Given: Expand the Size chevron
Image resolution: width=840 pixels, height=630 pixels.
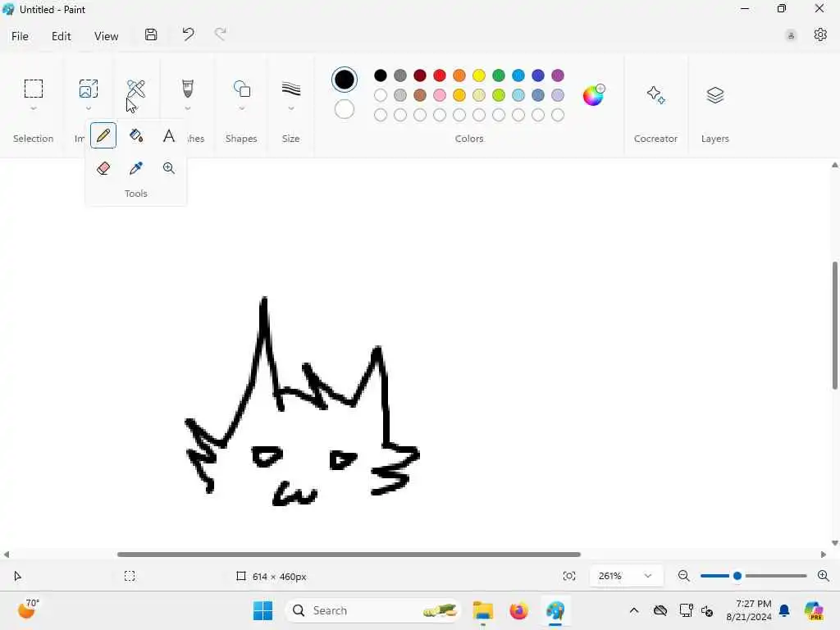Looking at the screenshot, I should [x=291, y=109].
